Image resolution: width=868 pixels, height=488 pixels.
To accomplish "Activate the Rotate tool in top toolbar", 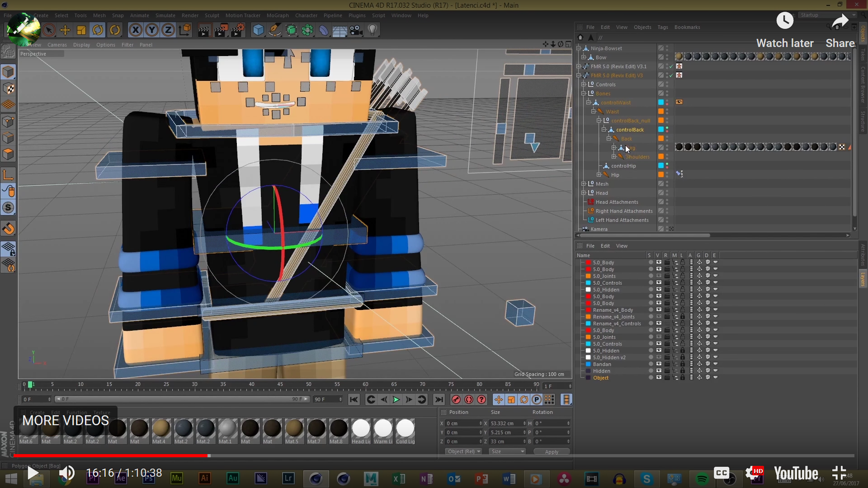I will tap(98, 30).
